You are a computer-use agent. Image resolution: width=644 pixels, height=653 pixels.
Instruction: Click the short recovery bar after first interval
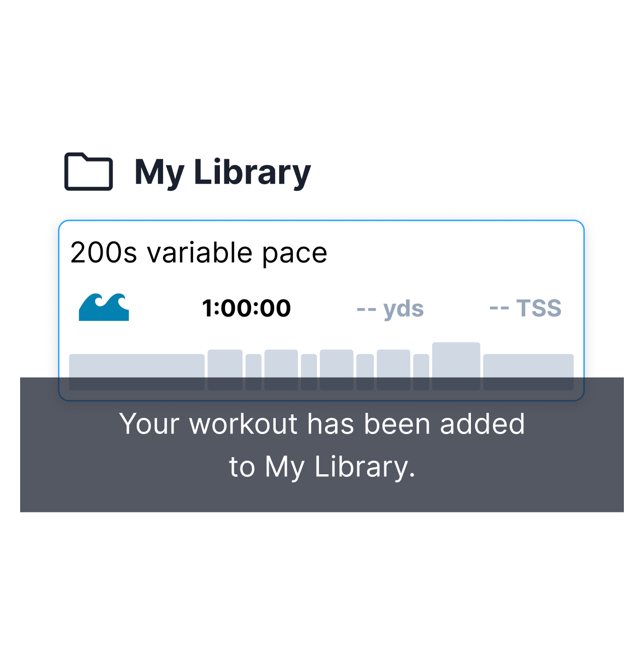point(254,372)
